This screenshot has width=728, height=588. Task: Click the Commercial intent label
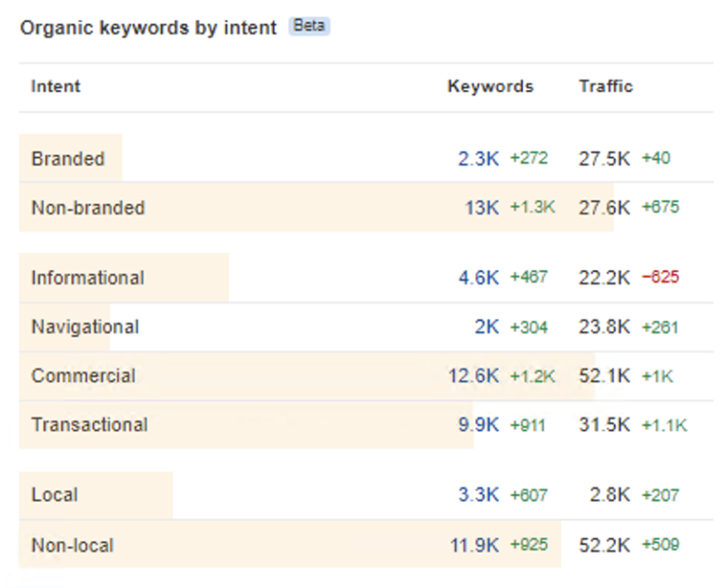click(x=84, y=376)
